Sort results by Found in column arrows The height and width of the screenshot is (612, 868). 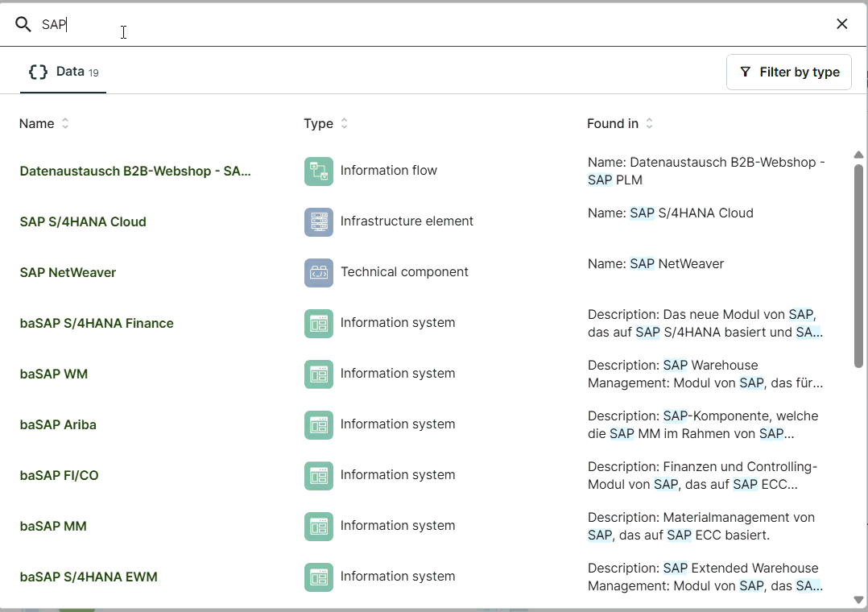tap(649, 123)
